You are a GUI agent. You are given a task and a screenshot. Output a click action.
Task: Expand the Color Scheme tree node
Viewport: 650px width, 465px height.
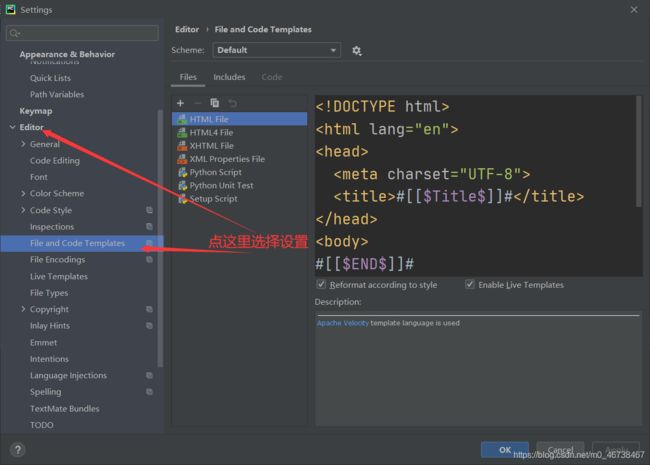click(22, 193)
